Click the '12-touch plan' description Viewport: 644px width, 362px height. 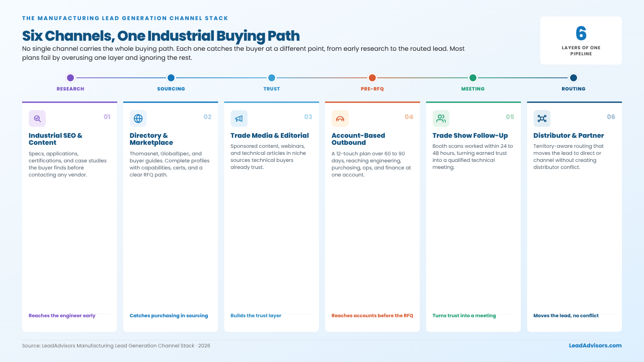[x=371, y=164]
